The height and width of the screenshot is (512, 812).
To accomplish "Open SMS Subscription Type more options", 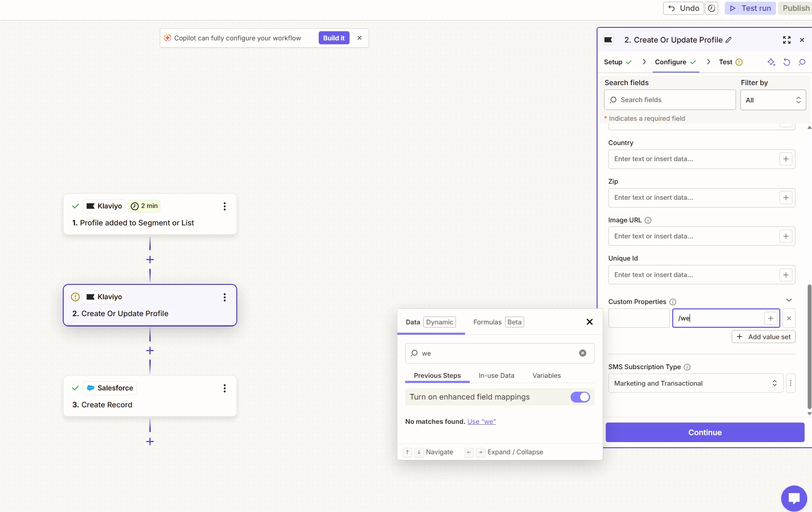I will click(x=791, y=383).
